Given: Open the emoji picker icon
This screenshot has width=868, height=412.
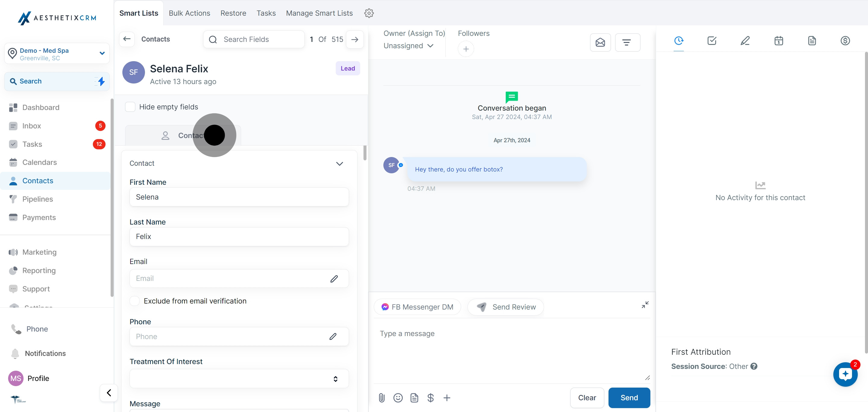Looking at the screenshot, I should 398,398.
